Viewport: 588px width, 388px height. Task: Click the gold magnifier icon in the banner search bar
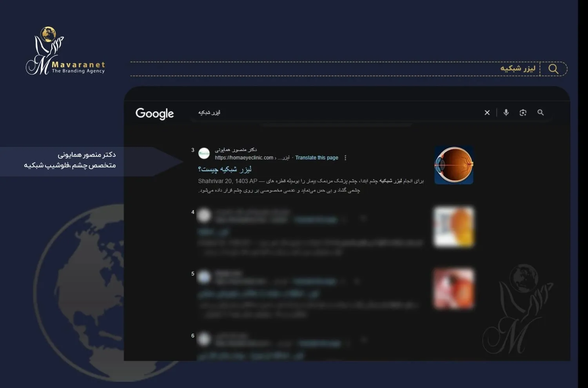(553, 69)
